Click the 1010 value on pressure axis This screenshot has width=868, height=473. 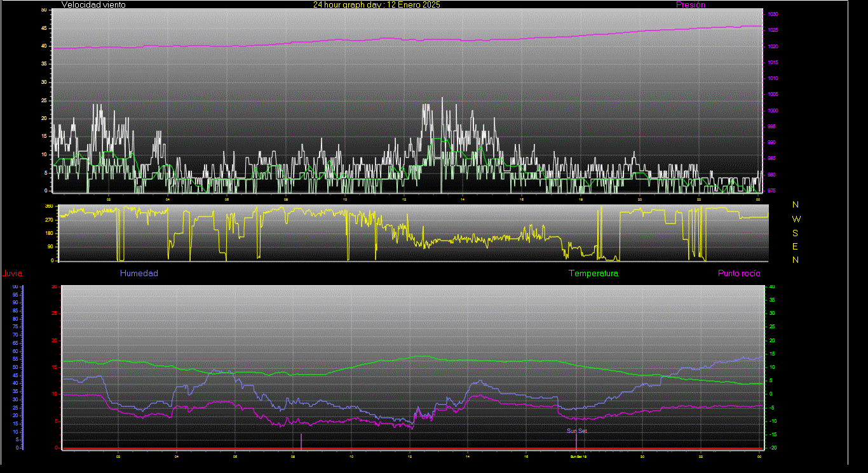772,79
